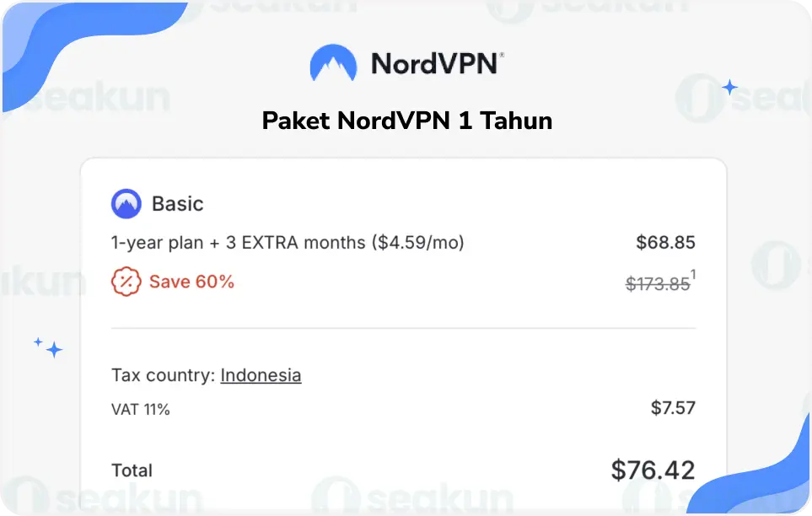
Task: Select the Basic plan globe icon
Action: 126,203
